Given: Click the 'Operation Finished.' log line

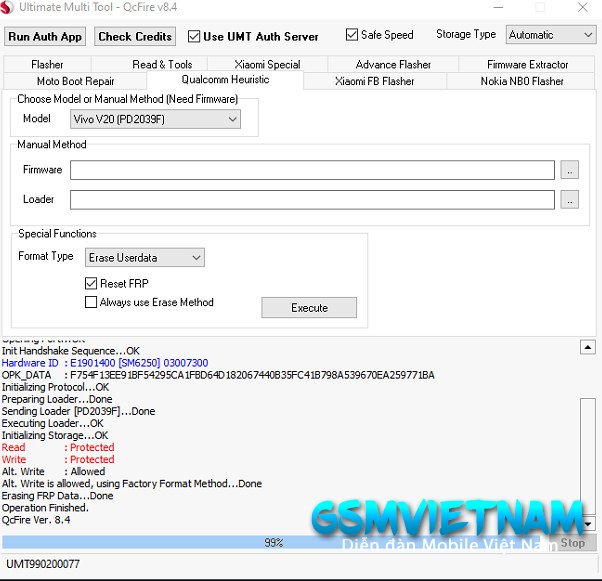Looking at the screenshot, I should tap(45, 508).
